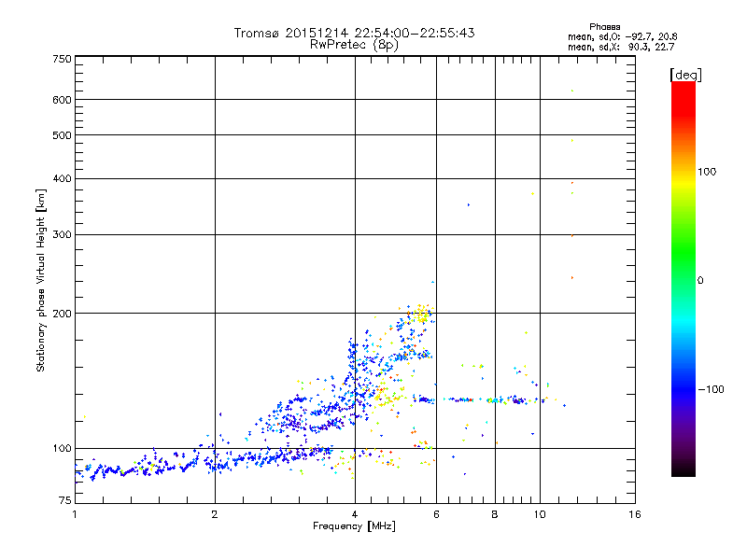Click the y-axis label "200"

coord(62,314)
